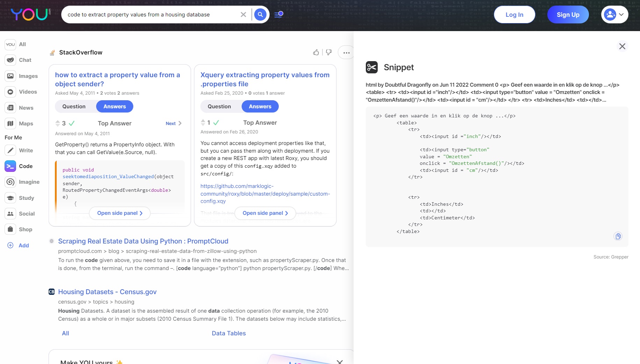
Task: Open the Social app icon
Action: 10,214
